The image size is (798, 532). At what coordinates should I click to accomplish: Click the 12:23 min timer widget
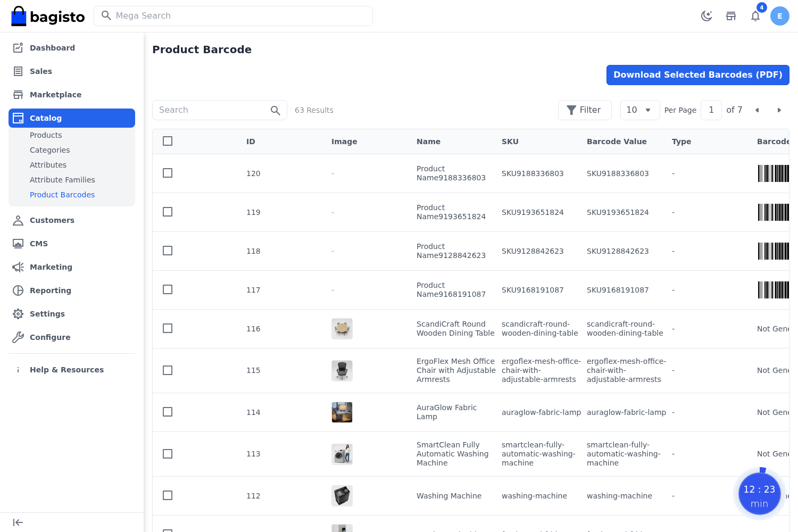click(760, 494)
